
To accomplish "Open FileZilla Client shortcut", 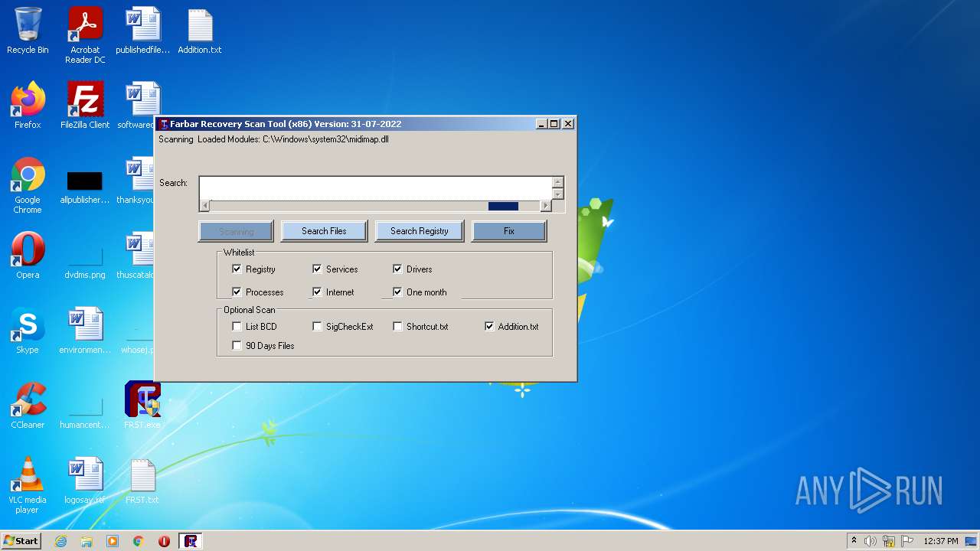I will [85, 106].
